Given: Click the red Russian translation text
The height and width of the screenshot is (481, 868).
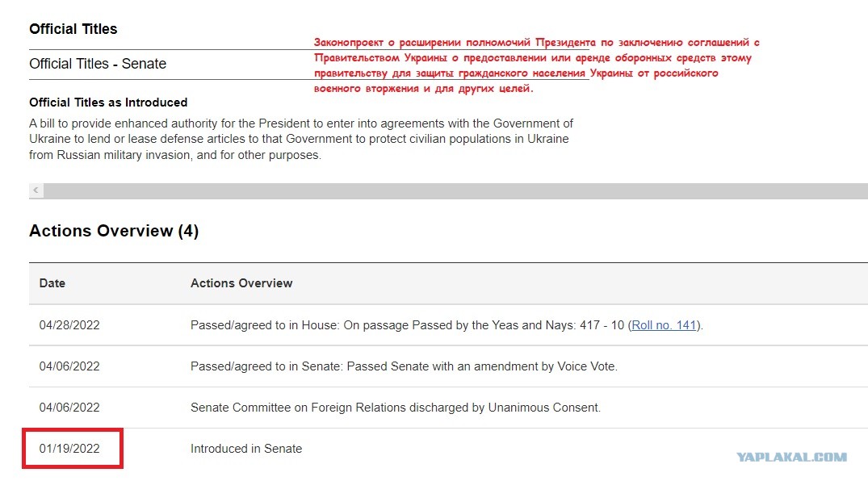Looking at the screenshot, I should tap(536, 65).
